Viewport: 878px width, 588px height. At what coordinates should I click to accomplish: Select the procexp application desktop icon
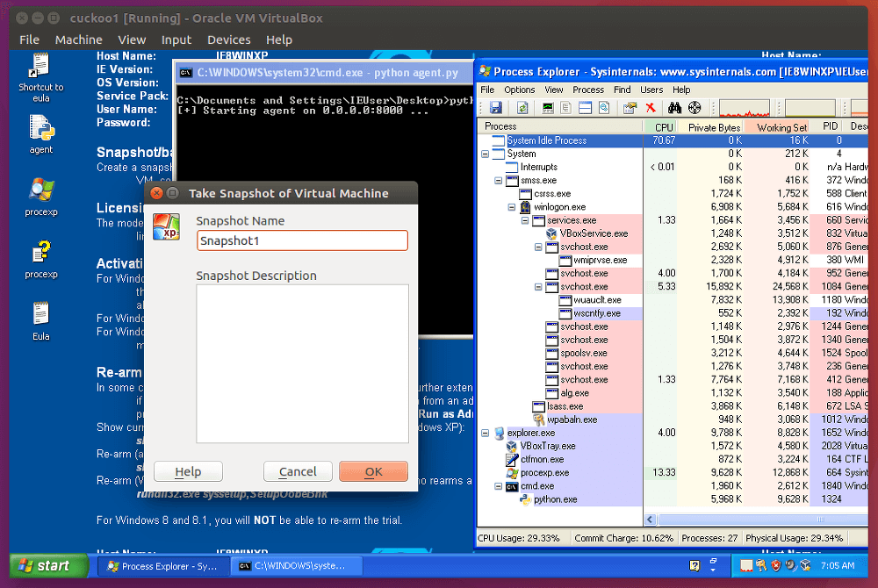tap(41, 197)
